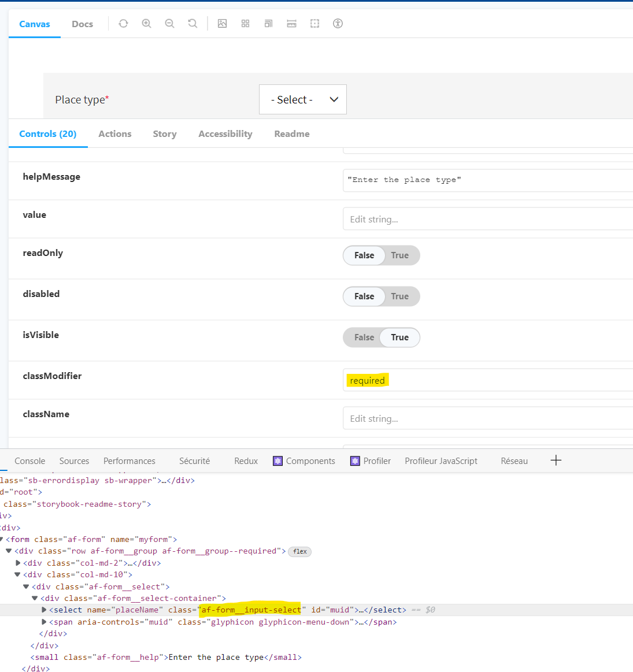Viewport: 633px width, 672px height.
Task: Zoom in on the canvas
Action: (x=146, y=23)
